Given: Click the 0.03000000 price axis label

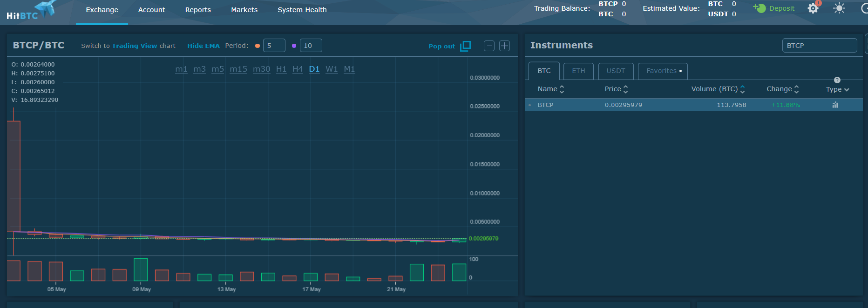Looking at the screenshot, I should [x=485, y=78].
